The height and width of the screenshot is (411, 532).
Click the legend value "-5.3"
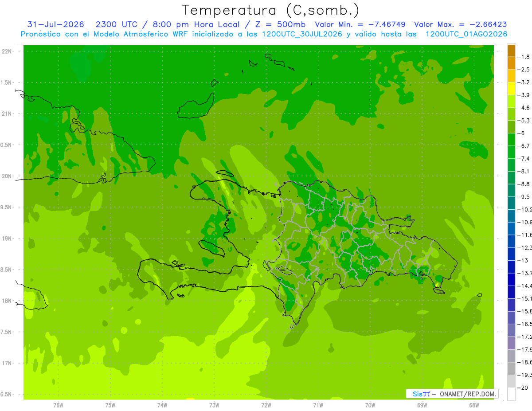click(x=524, y=121)
